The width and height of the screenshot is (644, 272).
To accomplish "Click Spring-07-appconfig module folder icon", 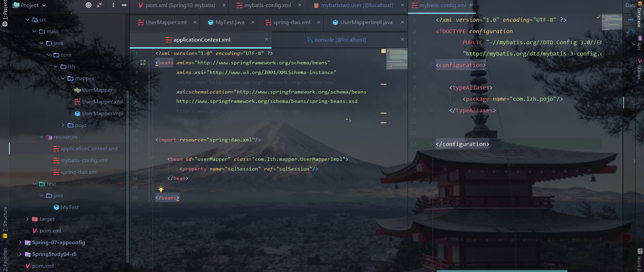I will [x=28, y=243].
